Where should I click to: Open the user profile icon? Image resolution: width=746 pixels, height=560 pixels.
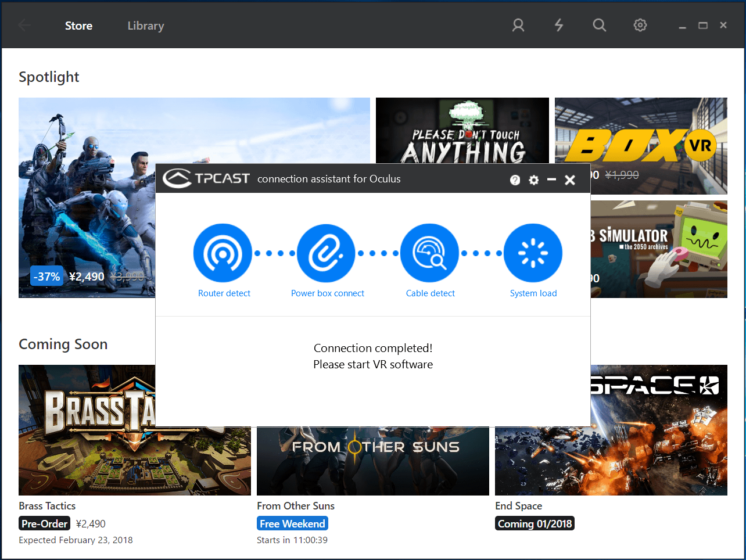click(518, 25)
